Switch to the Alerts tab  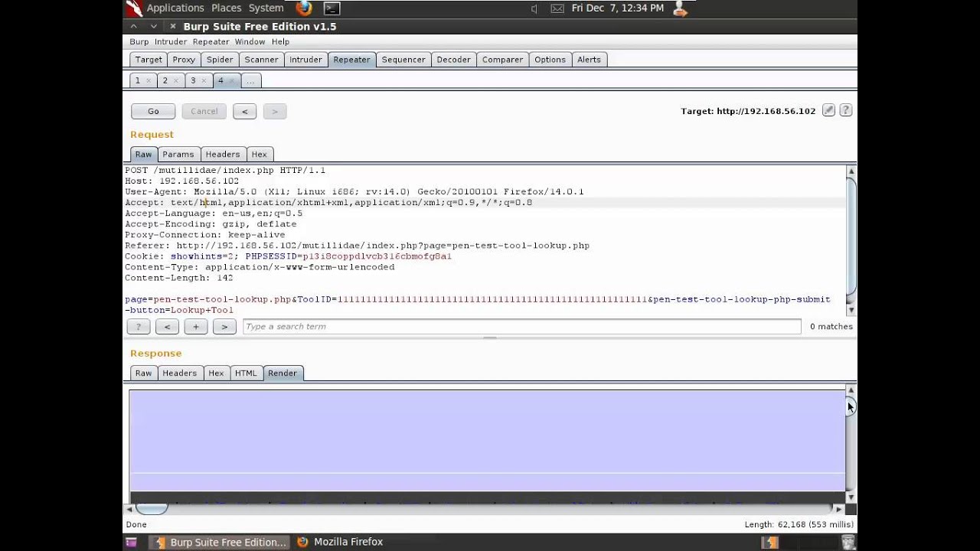pyautogui.click(x=589, y=60)
